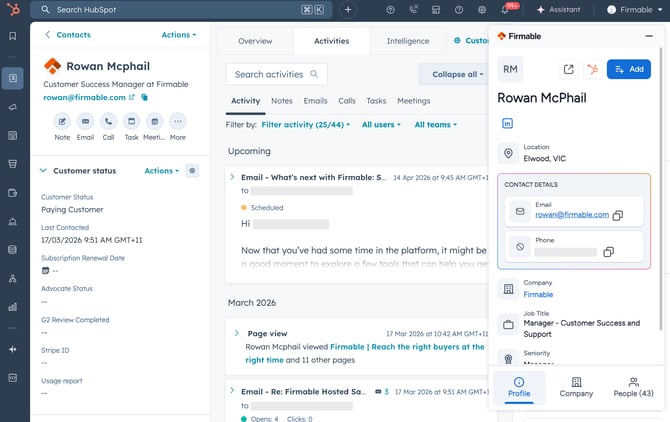Select the Meetings activity tab
Image resolution: width=670 pixels, height=422 pixels.
click(414, 101)
